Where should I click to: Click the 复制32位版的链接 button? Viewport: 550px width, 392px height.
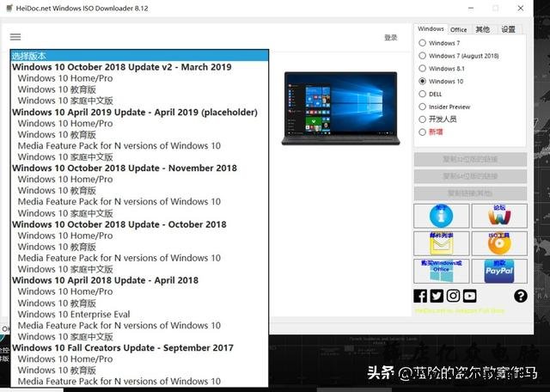(470, 159)
